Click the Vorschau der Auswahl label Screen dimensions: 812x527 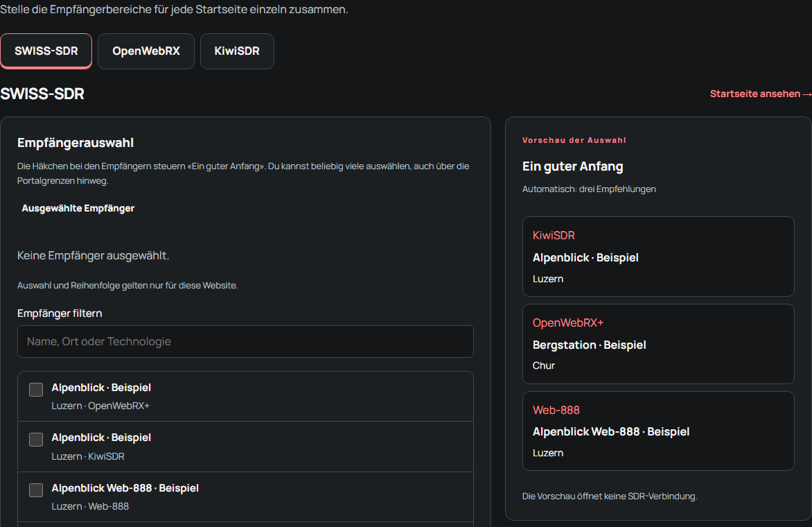pos(574,140)
